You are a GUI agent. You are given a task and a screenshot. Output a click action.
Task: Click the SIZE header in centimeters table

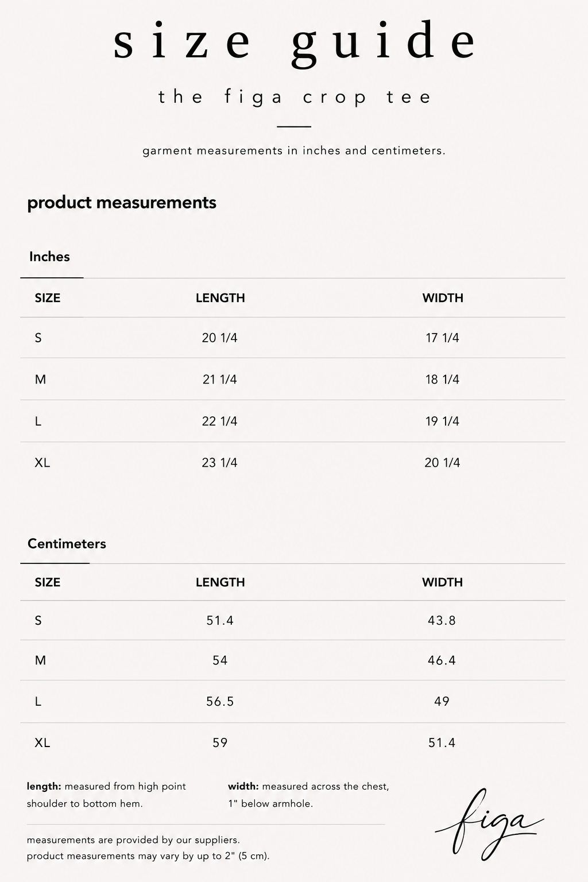tap(48, 582)
